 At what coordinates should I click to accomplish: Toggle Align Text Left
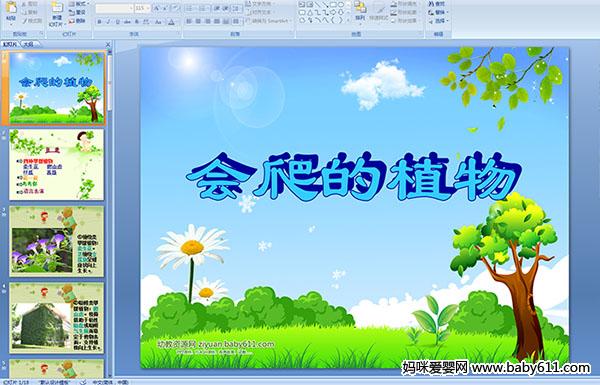(x=189, y=22)
